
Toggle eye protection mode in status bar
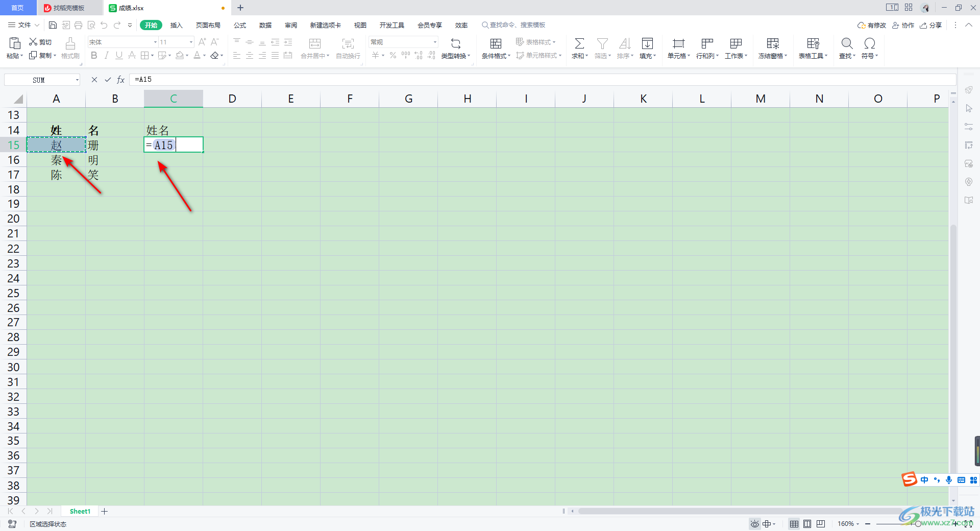tap(754, 524)
